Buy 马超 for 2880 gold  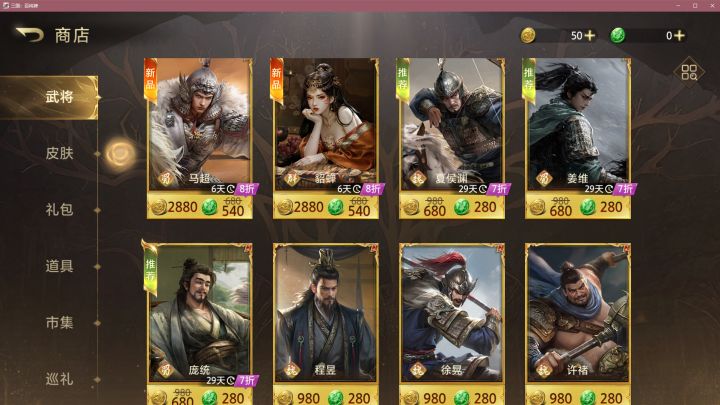[174, 208]
